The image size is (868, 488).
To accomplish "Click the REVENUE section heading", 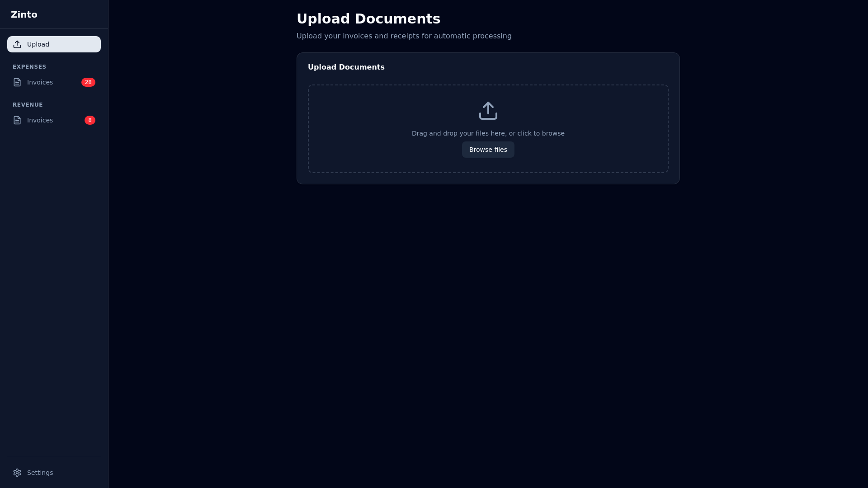I will [x=28, y=105].
